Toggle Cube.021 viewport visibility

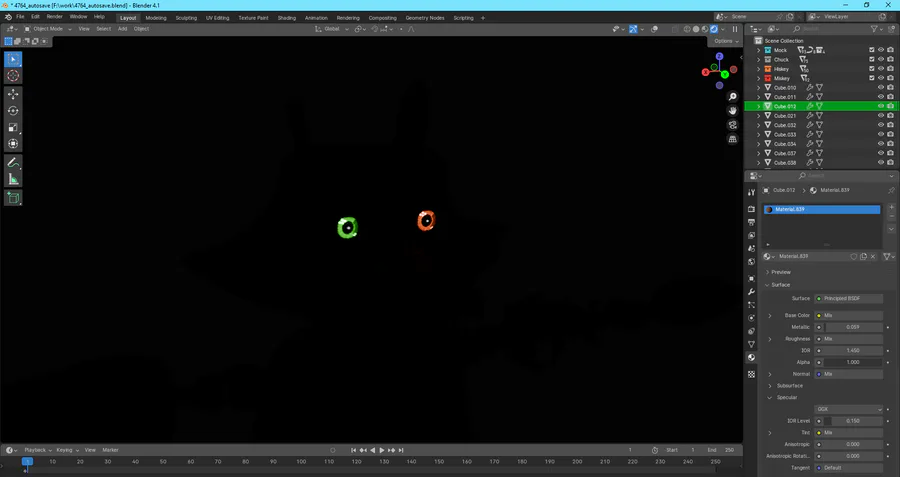click(x=881, y=115)
